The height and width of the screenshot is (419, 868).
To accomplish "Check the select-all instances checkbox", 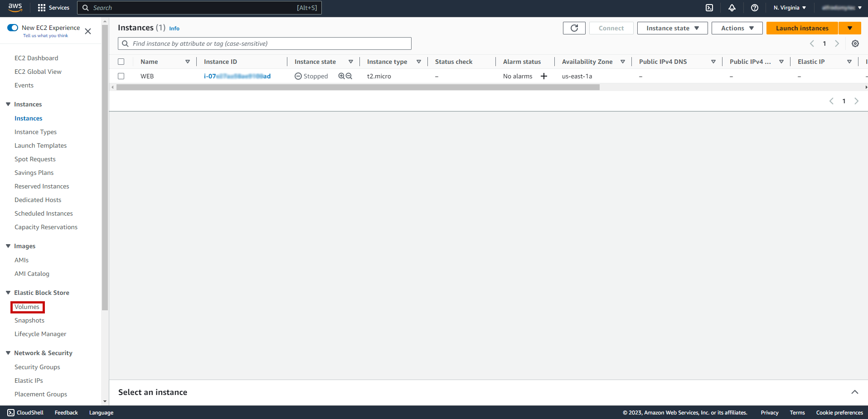I will point(121,62).
